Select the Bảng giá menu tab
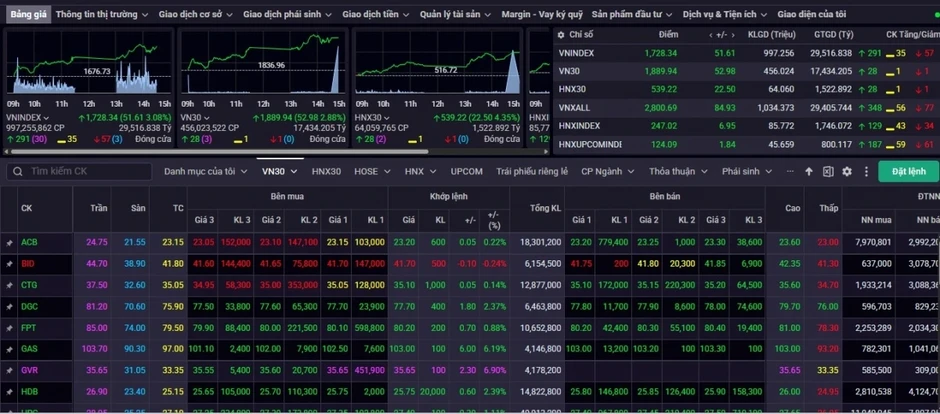The height and width of the screenshot is (414, 940). tap(29, 14)
